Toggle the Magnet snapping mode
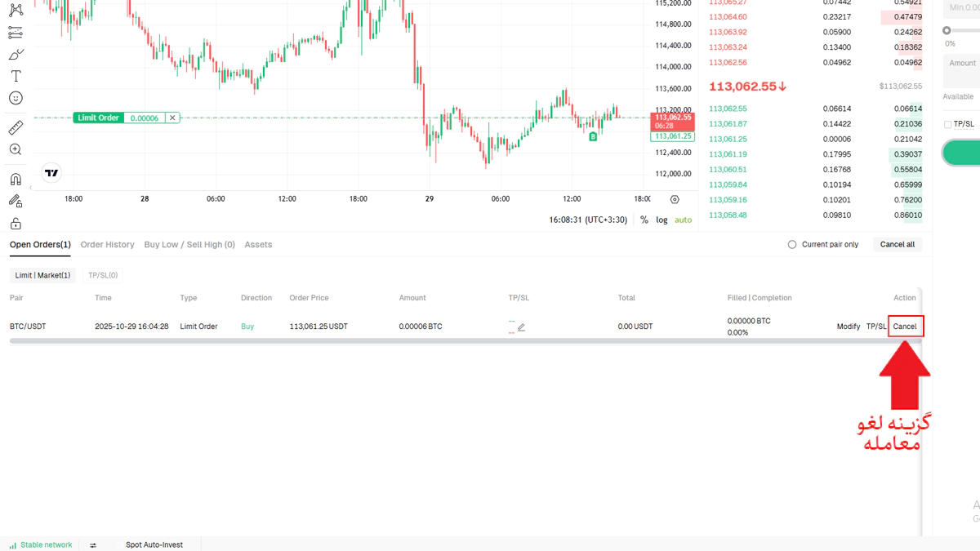This screenshot has height=551, width=980. coord(16,179)
